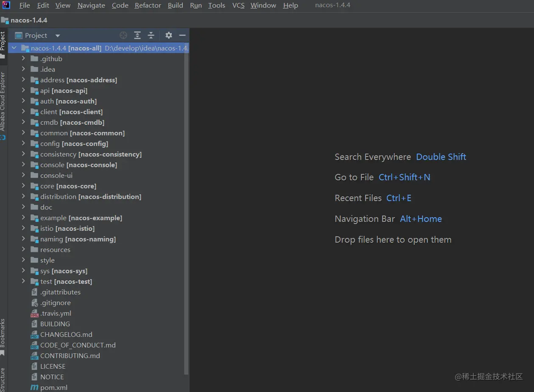The height and width of the screenshot is (392, 534).
Task: Open the Bookmarks tool window tab
Action: pos(3,337)
